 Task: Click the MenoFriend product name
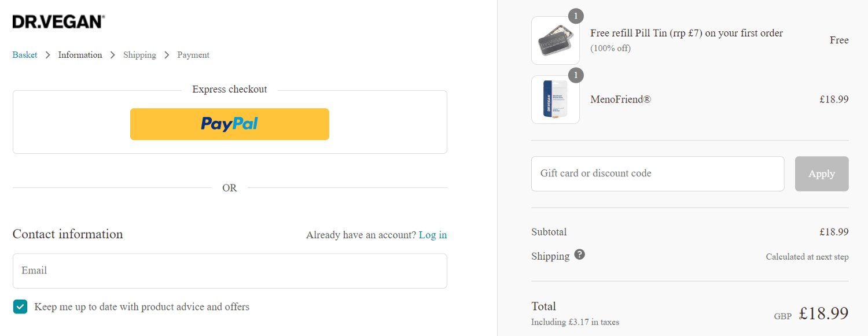[x=620, y=99]
